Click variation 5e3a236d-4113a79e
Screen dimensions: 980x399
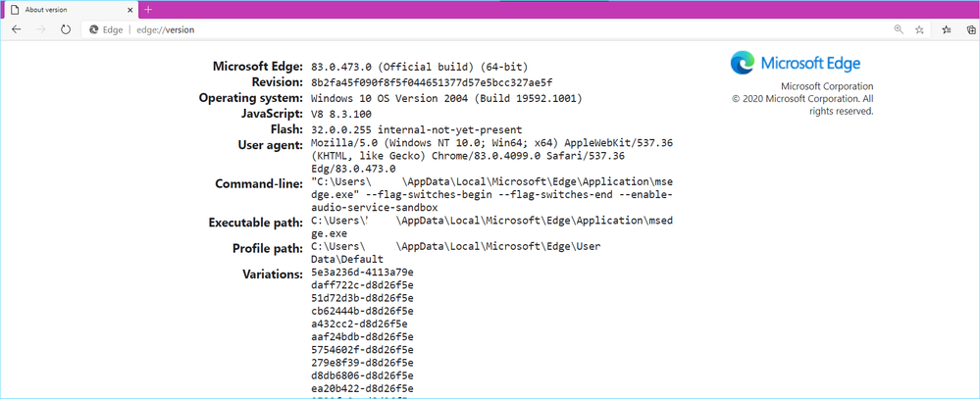362,273
